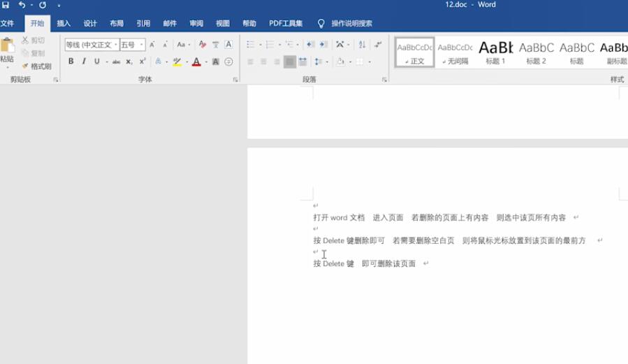Apply the 无间隔 style

pos(455,52)
